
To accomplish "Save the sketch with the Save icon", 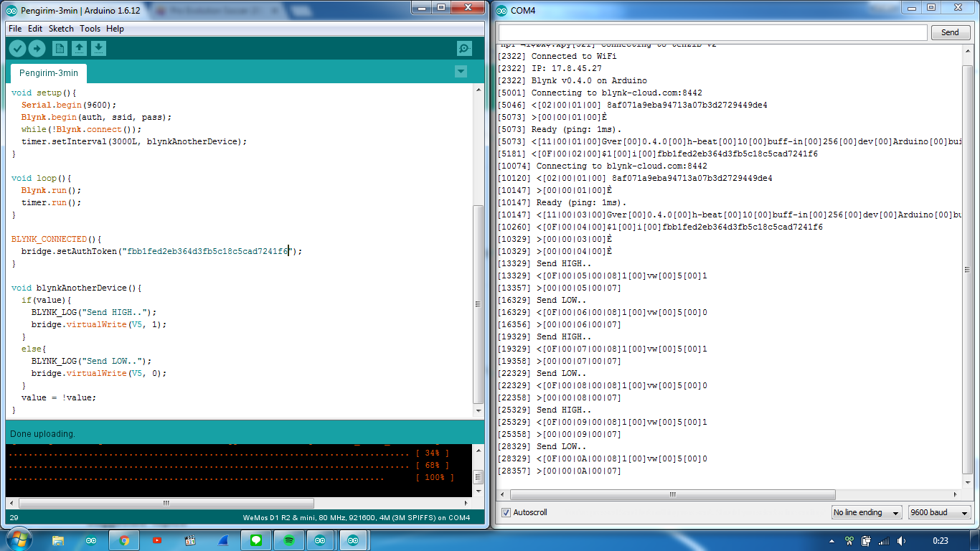I will (x=99, y=48).
